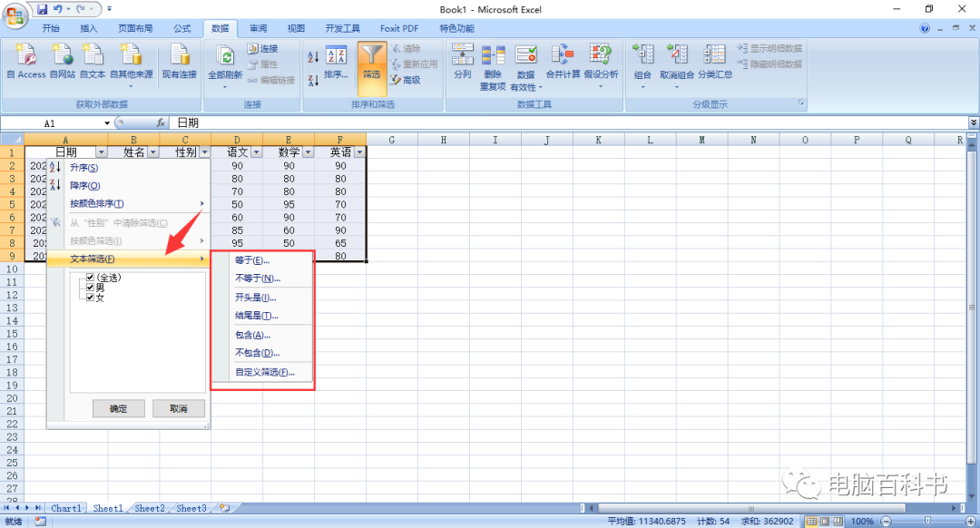
Task: Select 升序(S) sort option
Action: click(x=128, y=168)
